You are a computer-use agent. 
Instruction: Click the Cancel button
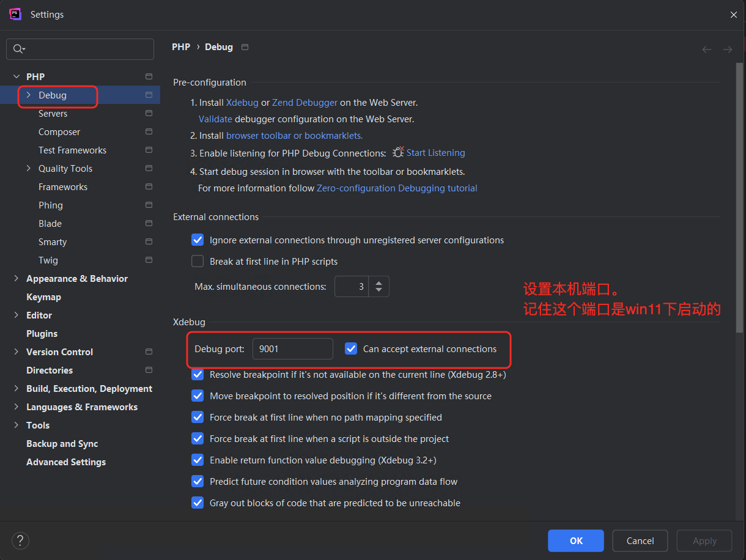point(640,540)
